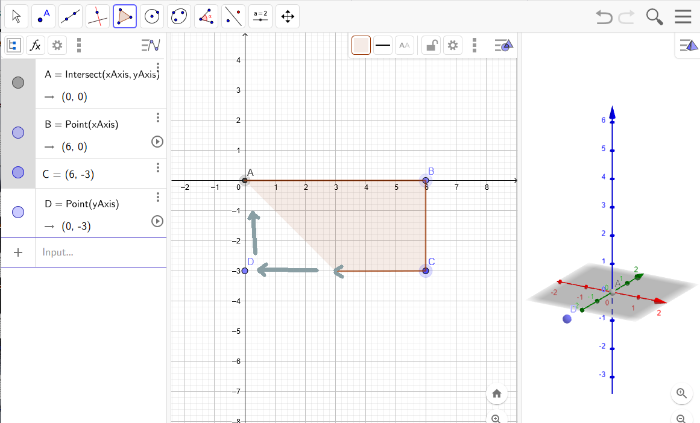The width and height of the screenshot is (700, 423).
Task: Click the Undo arrow
Action: (x=604, y=17)
